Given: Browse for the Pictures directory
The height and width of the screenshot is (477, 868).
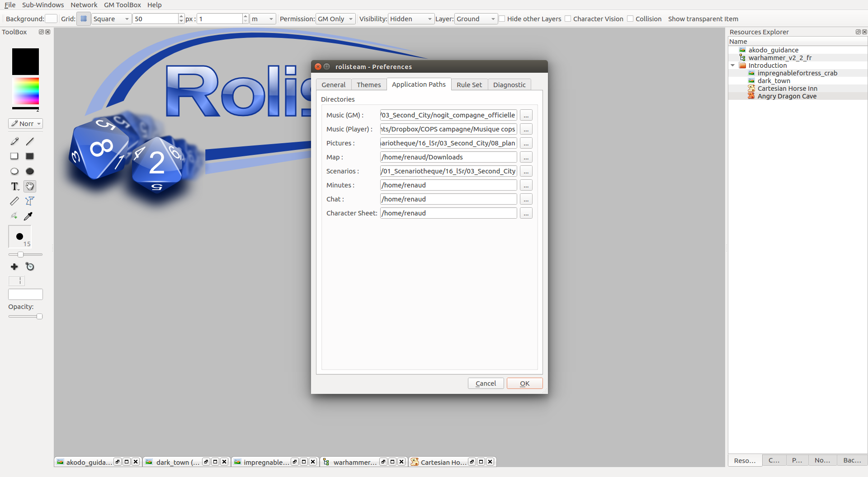Looking at the screenshot, I should pos(526,143).
